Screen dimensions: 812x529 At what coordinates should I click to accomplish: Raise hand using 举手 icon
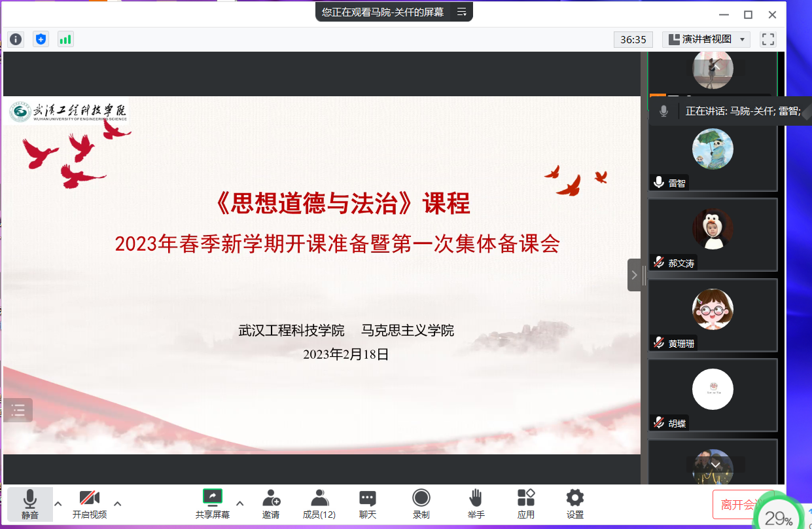(x=476, y=504)
